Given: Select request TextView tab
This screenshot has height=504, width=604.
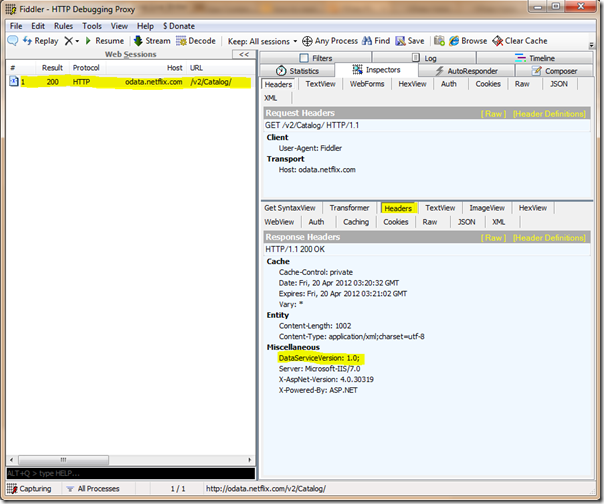Looking at the screenshot, I should click(320, 84).
